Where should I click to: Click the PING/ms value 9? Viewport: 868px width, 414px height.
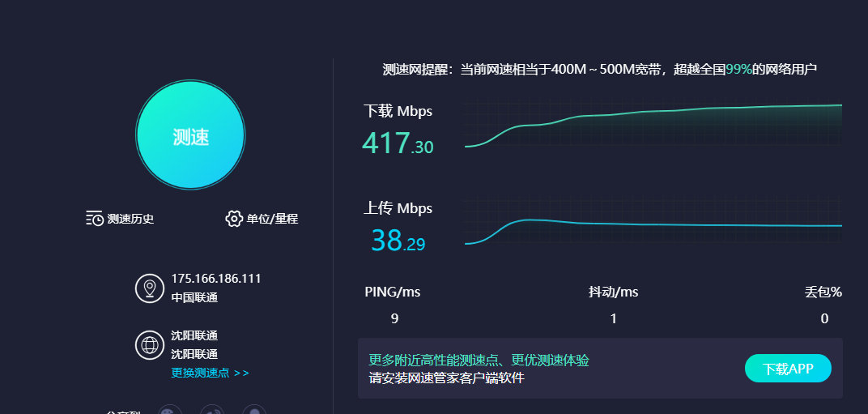point(394,318)
